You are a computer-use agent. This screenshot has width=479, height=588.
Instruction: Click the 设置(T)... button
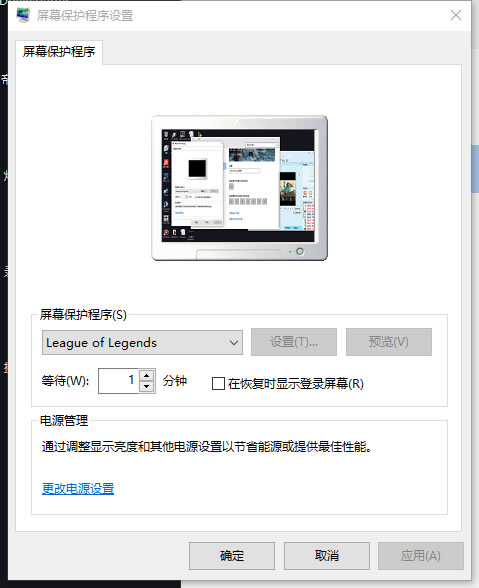[x=294, y=342]
